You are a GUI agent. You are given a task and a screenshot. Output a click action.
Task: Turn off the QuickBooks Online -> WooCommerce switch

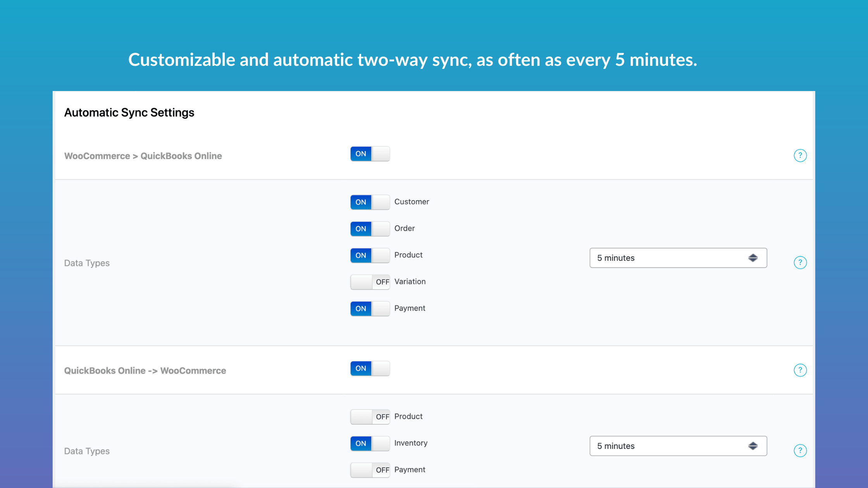click(370, 368)
